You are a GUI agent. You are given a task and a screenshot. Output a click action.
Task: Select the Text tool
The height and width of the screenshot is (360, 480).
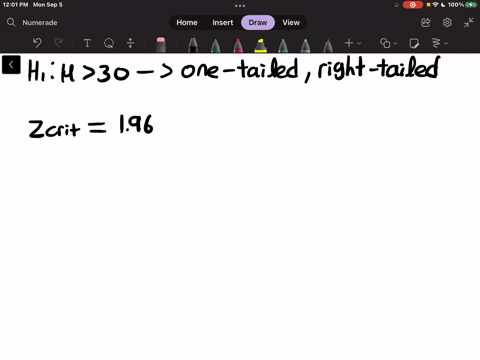click(x=87, y=43)
